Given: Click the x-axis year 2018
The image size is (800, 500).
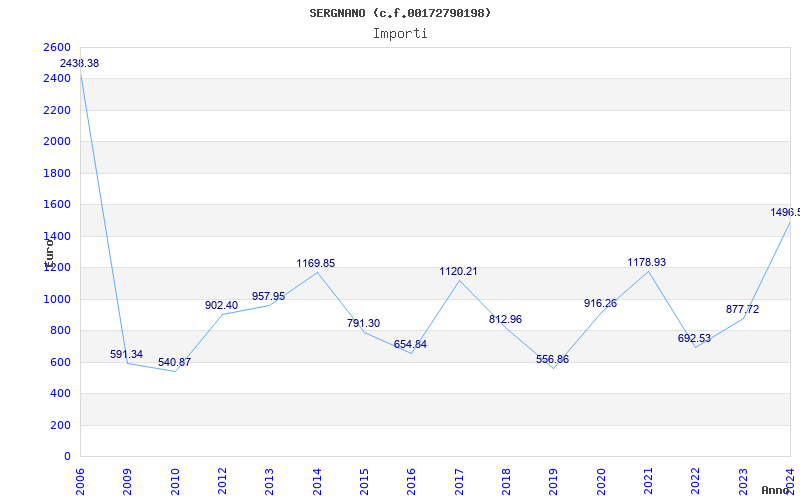Looking at the screenshot, I should [506, 481].
